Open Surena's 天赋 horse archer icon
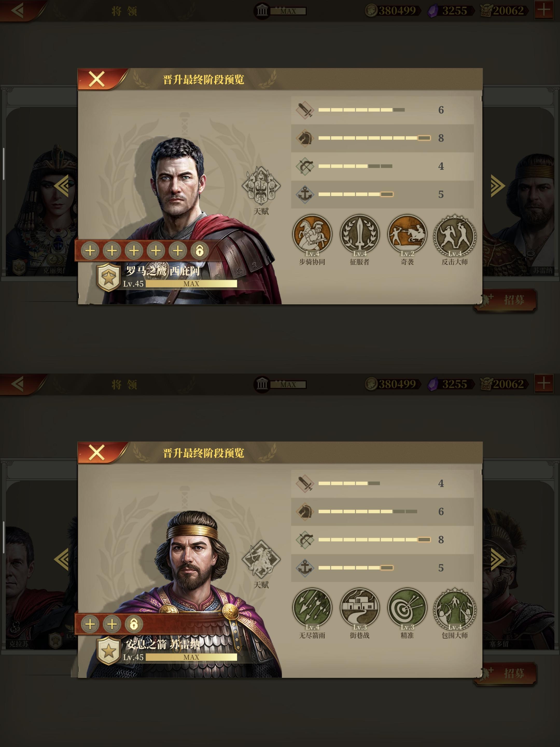The width and height of the screenshot is (560, 747). [261, 559]
